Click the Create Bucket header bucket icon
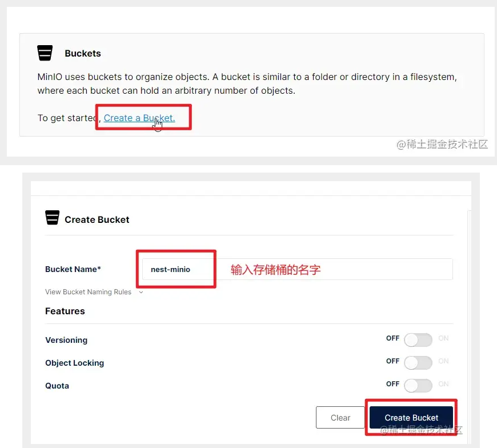497x448 pixels. pos(53,218)
